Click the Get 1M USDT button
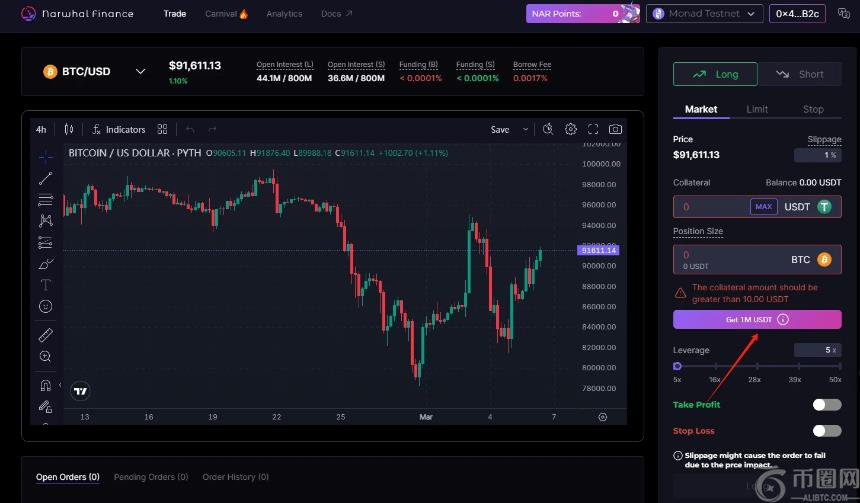 point(757,319)
